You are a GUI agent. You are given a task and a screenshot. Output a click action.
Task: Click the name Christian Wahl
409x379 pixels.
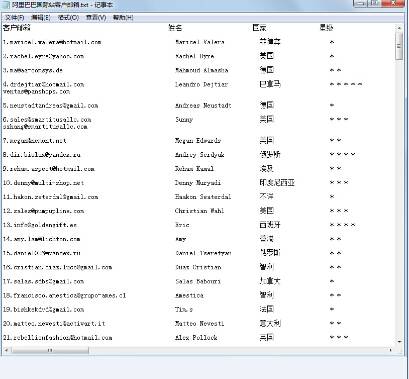point(199,211)
